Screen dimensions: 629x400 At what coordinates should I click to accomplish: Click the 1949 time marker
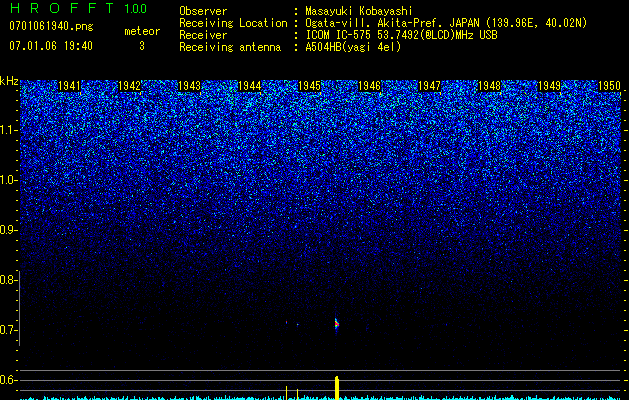[549, 86]
